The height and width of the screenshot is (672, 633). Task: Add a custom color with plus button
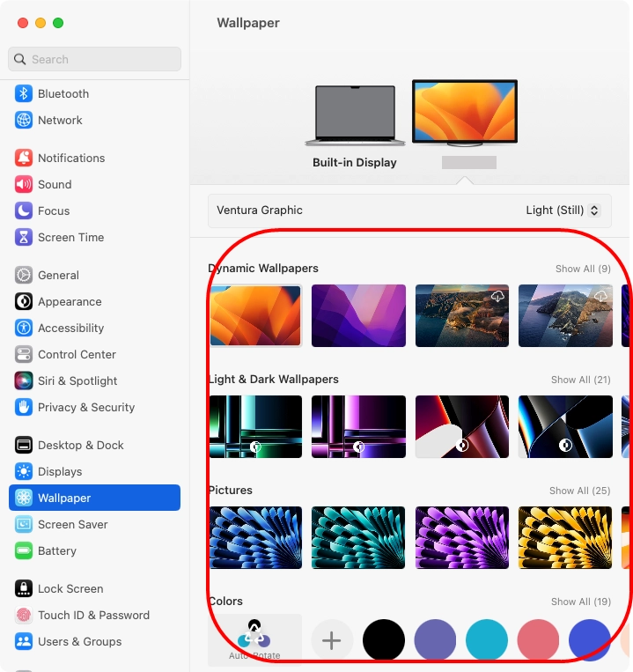[332, 640]
